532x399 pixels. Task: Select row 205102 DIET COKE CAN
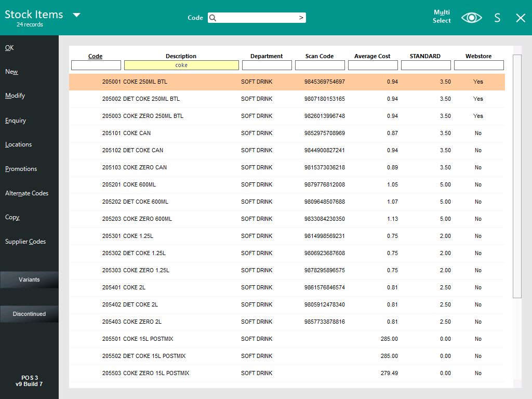tap(287, 150)
